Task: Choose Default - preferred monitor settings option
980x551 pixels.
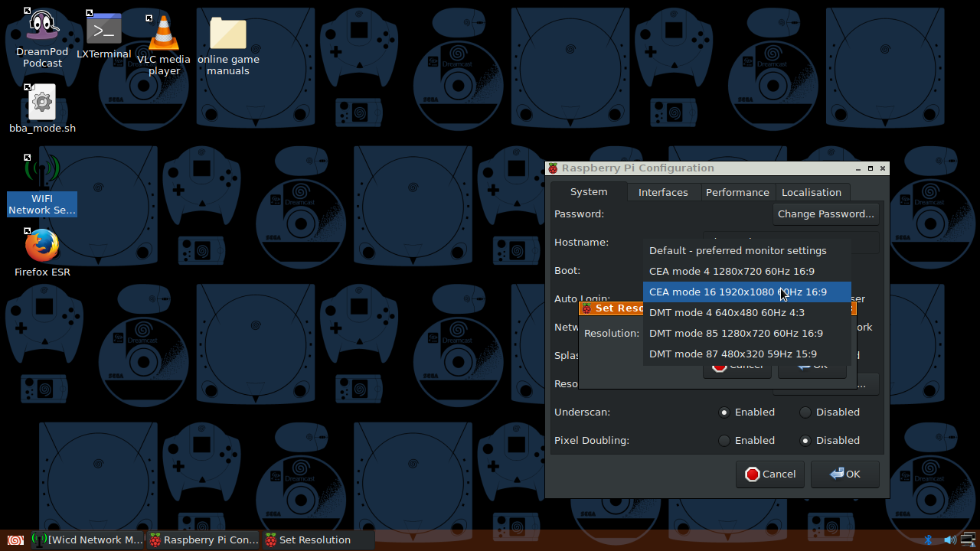Action: [747, 250]
